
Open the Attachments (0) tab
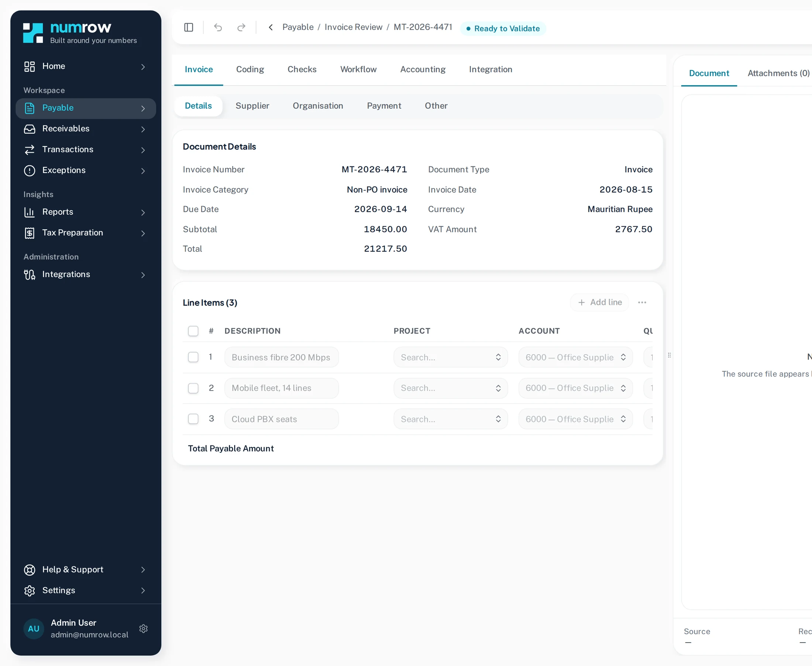(778, 73)
